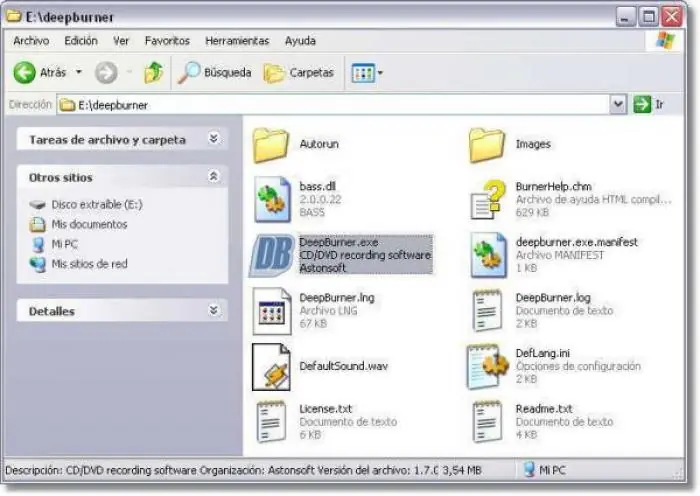Click the DeepBurner.exe file name
This screenshot has width=700, height=496.
(339, 242)
